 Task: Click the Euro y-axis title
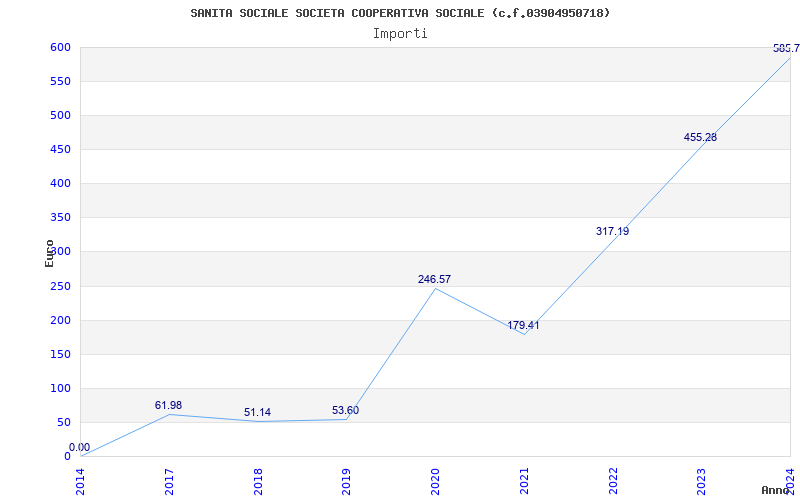49,253
